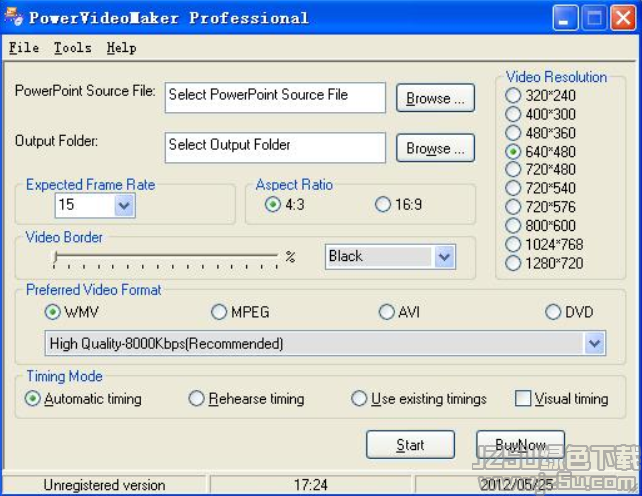This screenshot has width=642, height=496.
Task: Expand the Expected Frame Rate dropdown
Action: click(124, 205)
